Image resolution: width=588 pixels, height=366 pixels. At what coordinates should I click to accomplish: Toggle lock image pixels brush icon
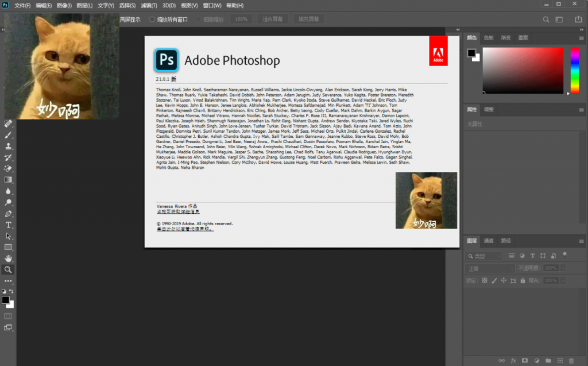pos(494,280)
